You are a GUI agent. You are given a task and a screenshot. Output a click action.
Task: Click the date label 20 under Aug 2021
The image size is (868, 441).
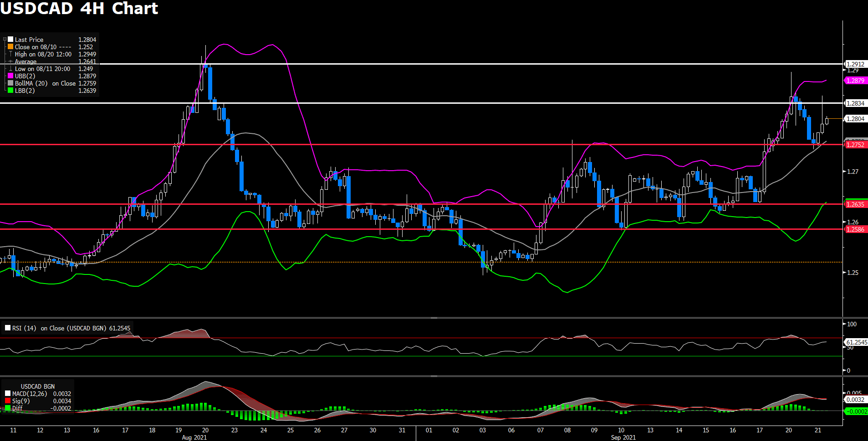205,430
